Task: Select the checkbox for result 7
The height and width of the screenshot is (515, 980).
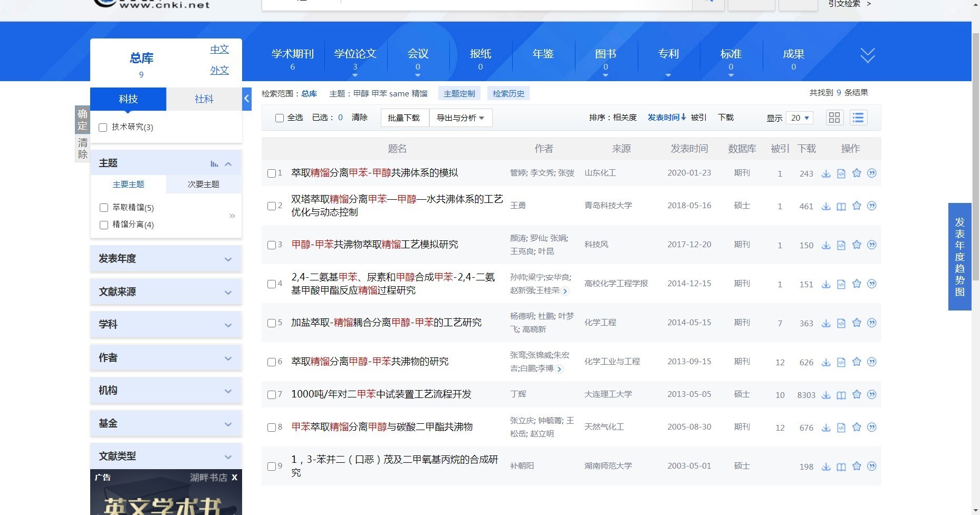Action: pyautogui.click(x=271, y=395)
